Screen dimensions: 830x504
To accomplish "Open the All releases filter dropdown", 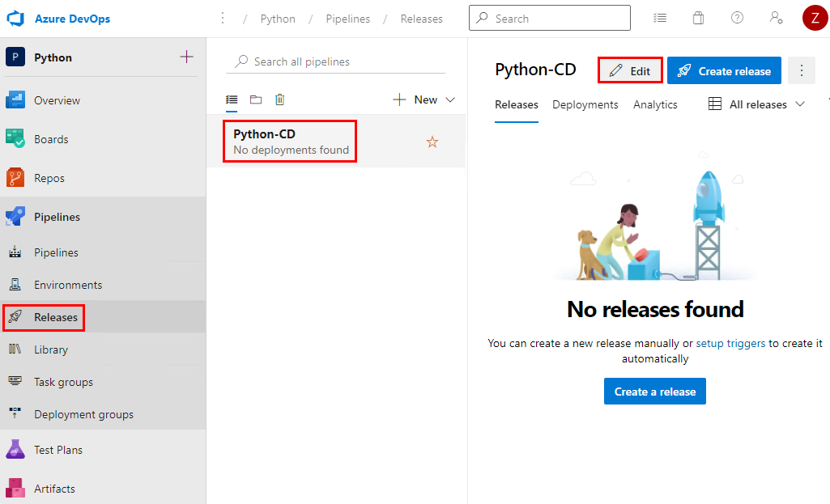I will pos(757,104).
